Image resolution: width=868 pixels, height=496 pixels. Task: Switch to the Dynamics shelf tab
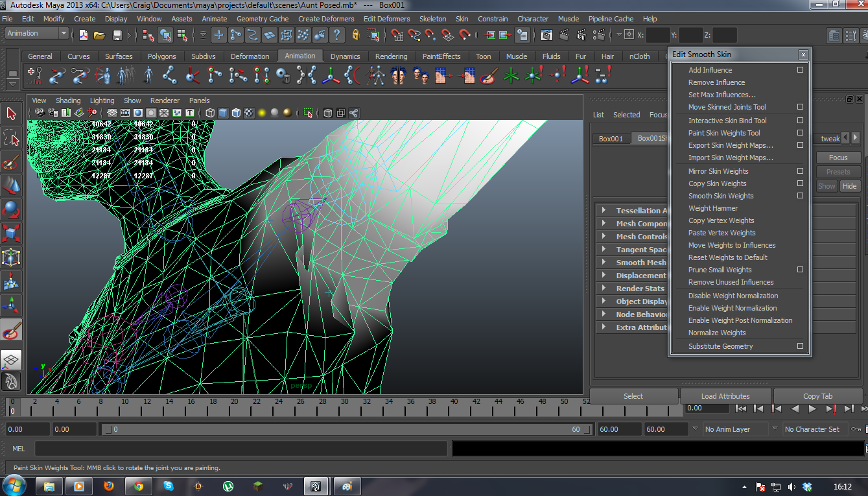click(x=345, y=56)
